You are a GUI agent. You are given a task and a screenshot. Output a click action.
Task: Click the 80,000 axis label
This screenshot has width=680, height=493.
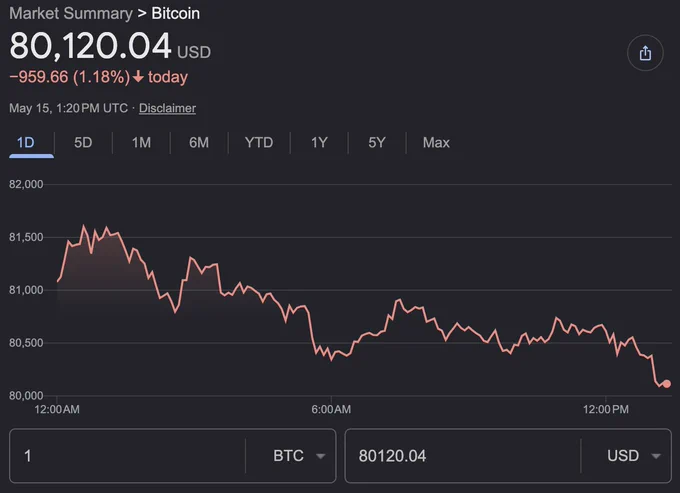click(26, 395)
